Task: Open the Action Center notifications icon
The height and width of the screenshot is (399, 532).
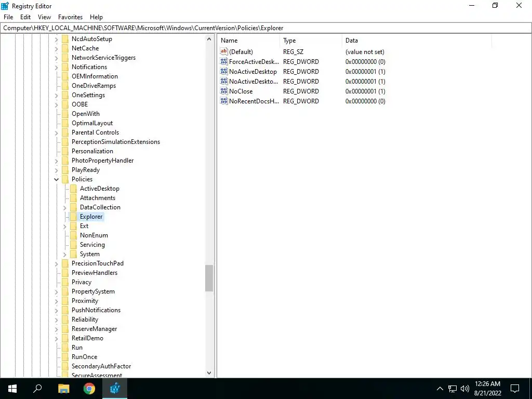Action: (515, 389)
